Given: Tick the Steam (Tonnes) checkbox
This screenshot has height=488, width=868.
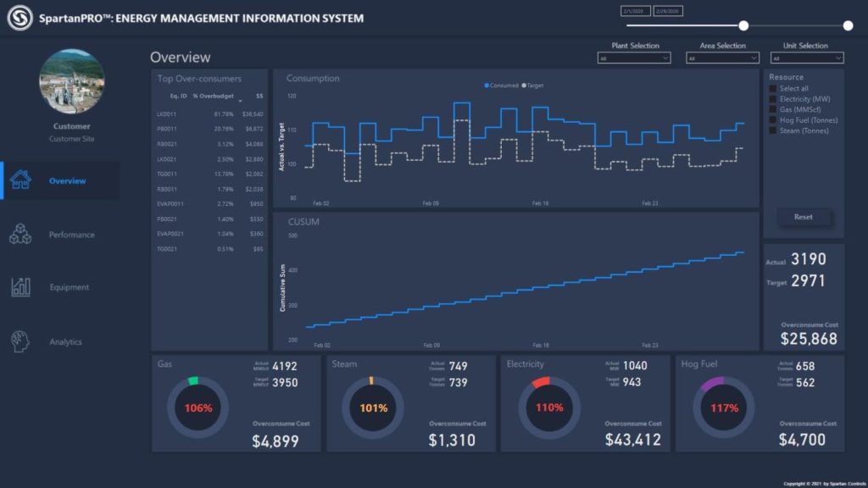Looking at the screenshot, I should click(773, 130).
